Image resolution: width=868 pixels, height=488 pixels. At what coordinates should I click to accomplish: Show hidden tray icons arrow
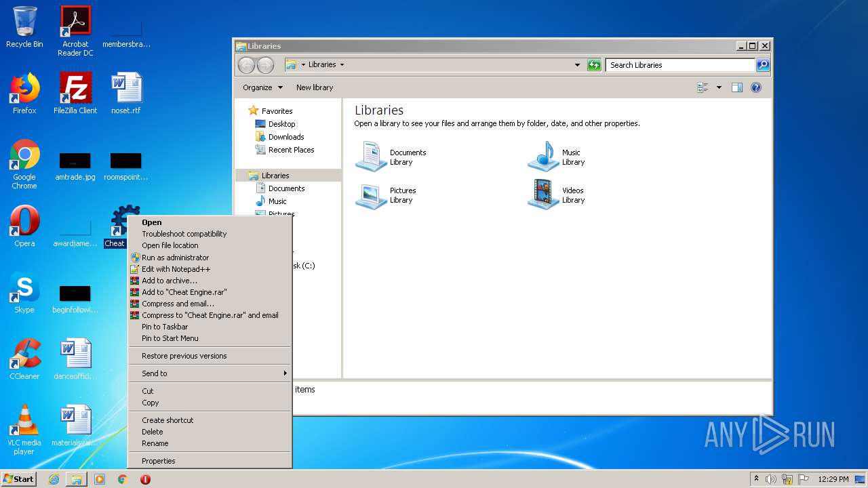(756, 479)
